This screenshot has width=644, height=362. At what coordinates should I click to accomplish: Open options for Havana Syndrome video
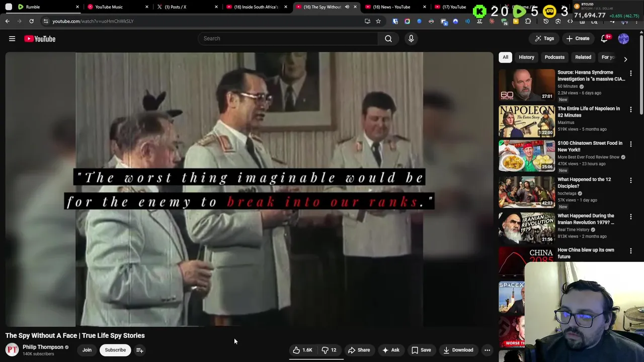pos(631,73)
